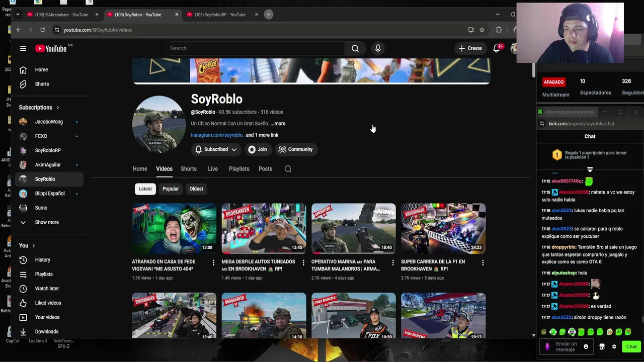Open options for SUPER CARRERA DE LA F1

point(482,262)
